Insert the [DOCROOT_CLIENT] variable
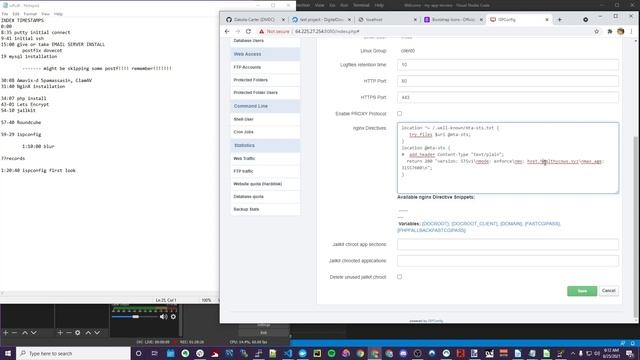Viewport: 640px width, 360px height. point(474,224)
